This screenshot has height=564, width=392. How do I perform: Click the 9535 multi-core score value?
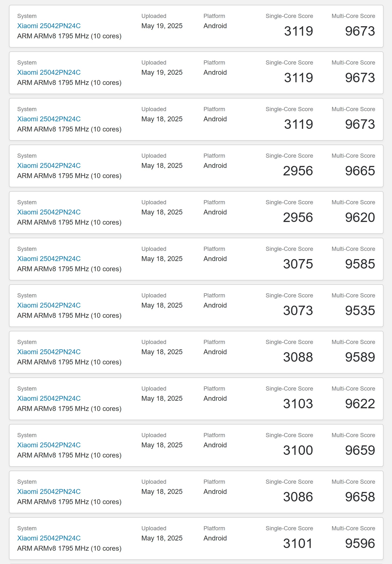360,311
